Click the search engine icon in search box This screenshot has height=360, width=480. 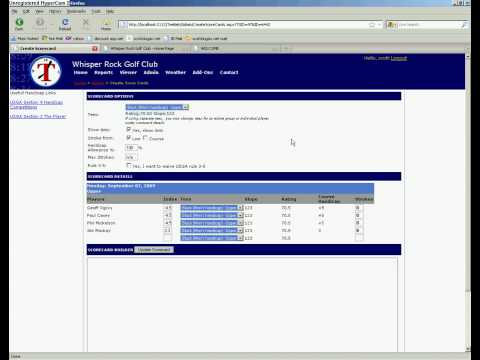391,25
